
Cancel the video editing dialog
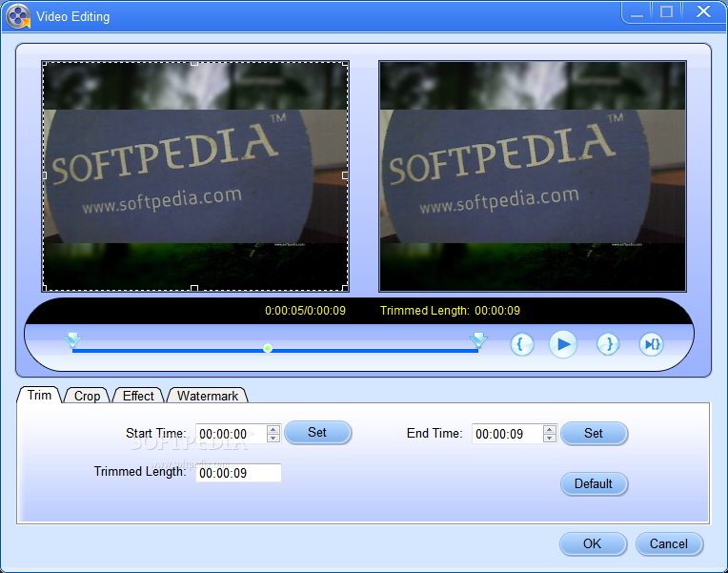[x=669, y=544]
